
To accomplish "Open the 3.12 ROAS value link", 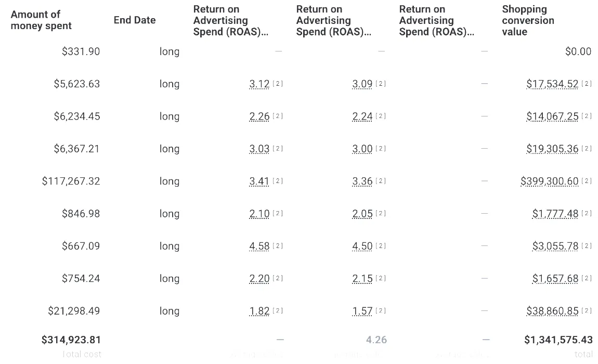I will tap(259, 84).
